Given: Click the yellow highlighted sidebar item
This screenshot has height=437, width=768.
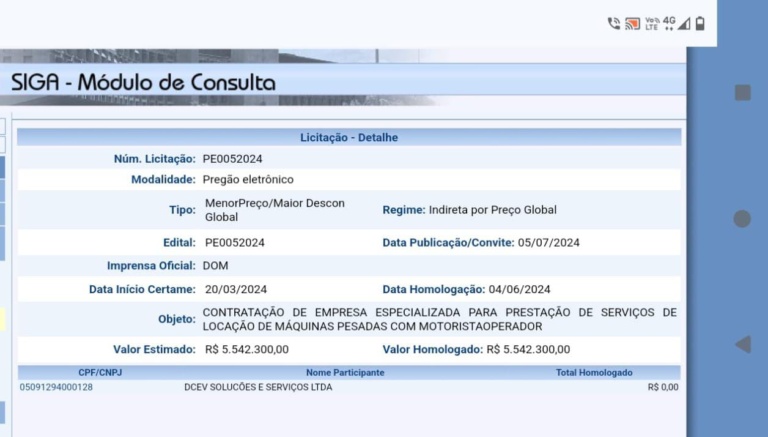Looking at the screenshot, I should click(x=3, y=320).
